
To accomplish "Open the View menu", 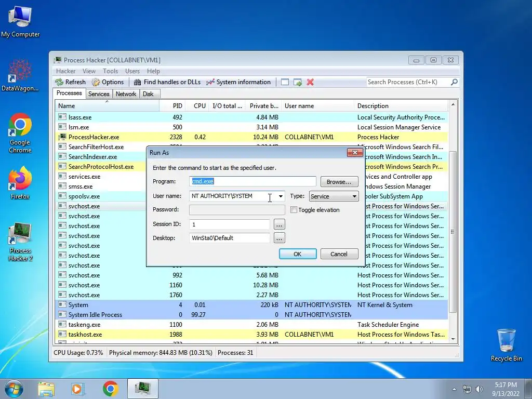I will pyautogui.click(x=89, y=71).
